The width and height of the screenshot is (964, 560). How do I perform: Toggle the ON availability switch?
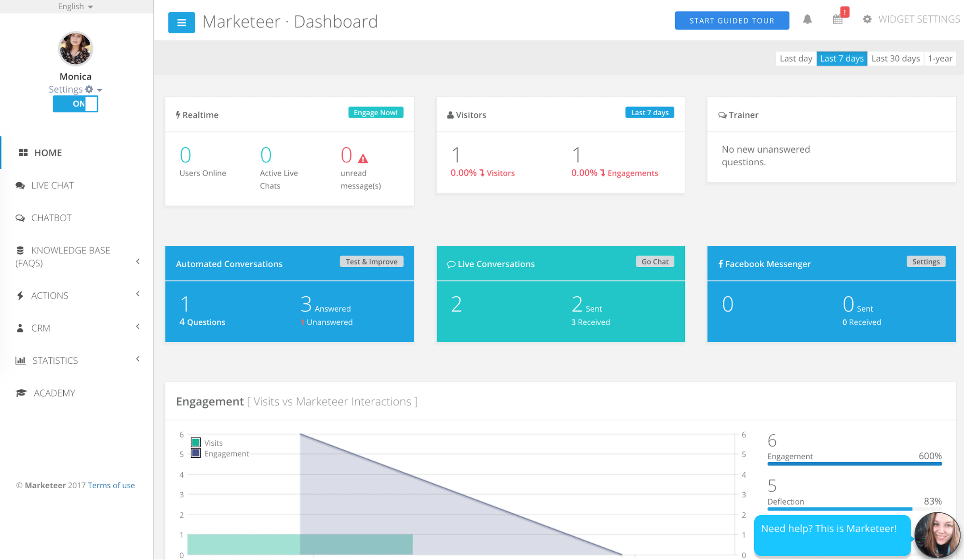(76, 104)
